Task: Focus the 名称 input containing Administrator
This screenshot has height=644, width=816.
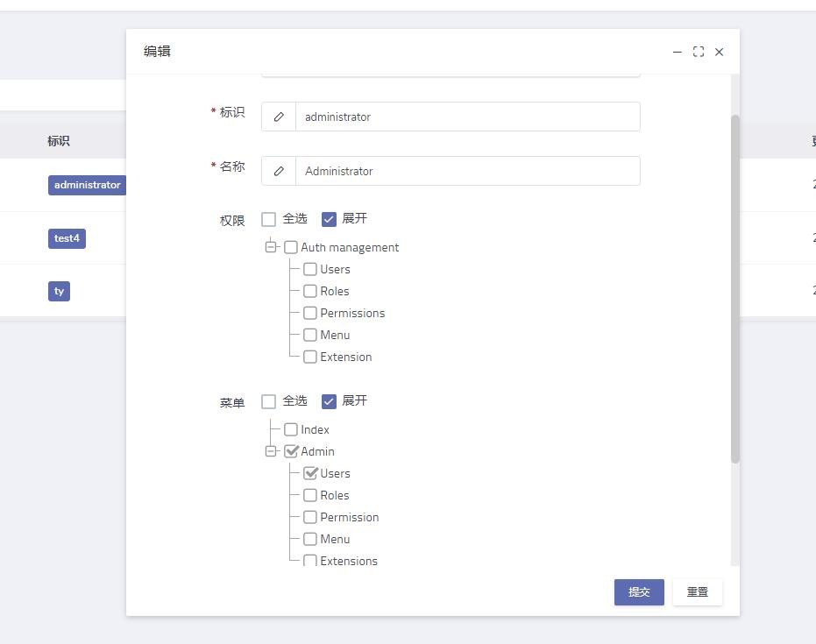Action: [x=467, y=171]
